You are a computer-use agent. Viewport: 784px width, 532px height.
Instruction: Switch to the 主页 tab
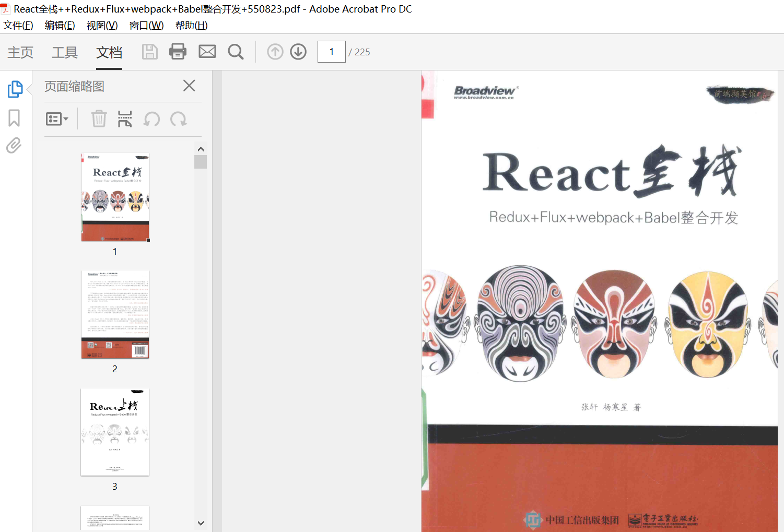click(20, 52)
